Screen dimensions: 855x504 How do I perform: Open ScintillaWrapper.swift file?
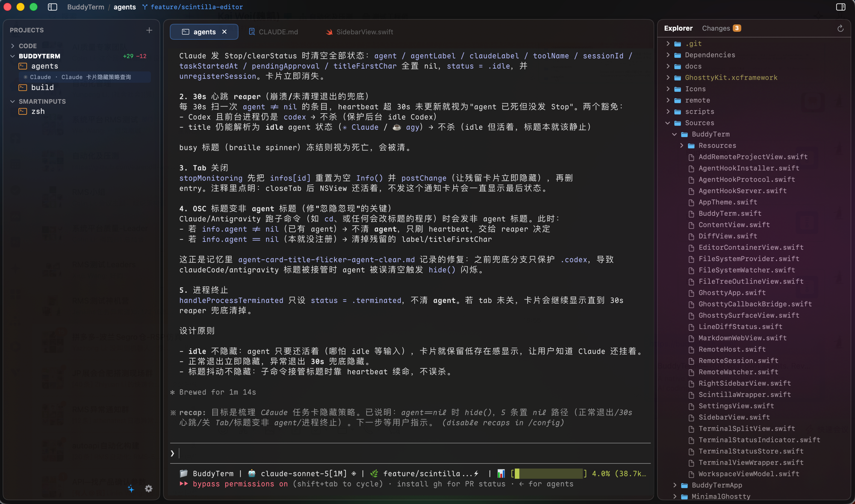coord(744,395)
